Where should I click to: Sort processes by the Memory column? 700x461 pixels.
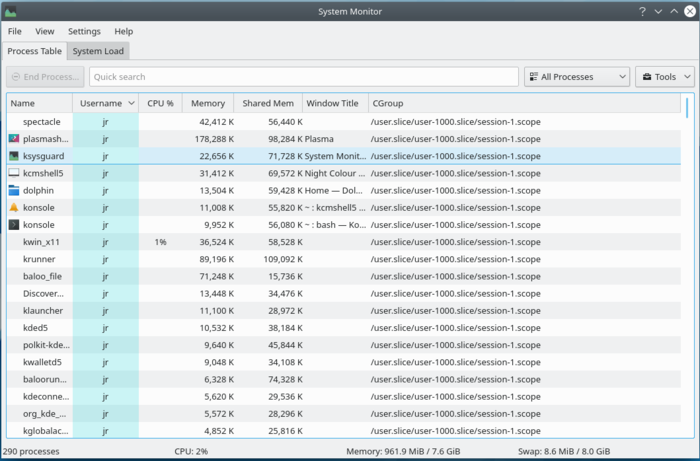coord(208,103)
